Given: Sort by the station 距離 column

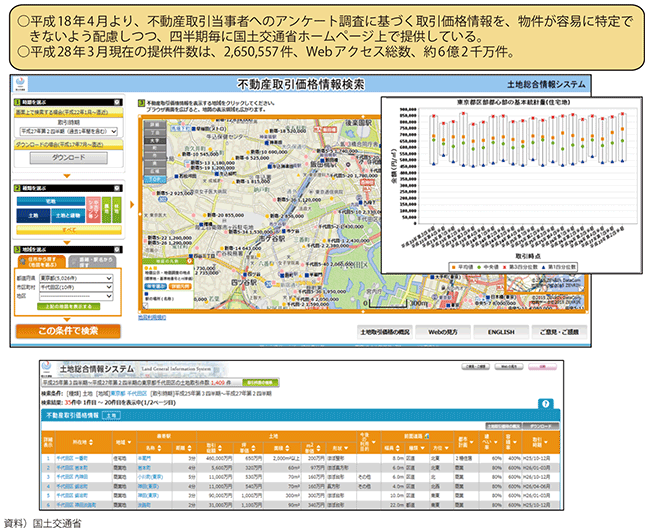Looking at the screenshot, I should [184, 448].
